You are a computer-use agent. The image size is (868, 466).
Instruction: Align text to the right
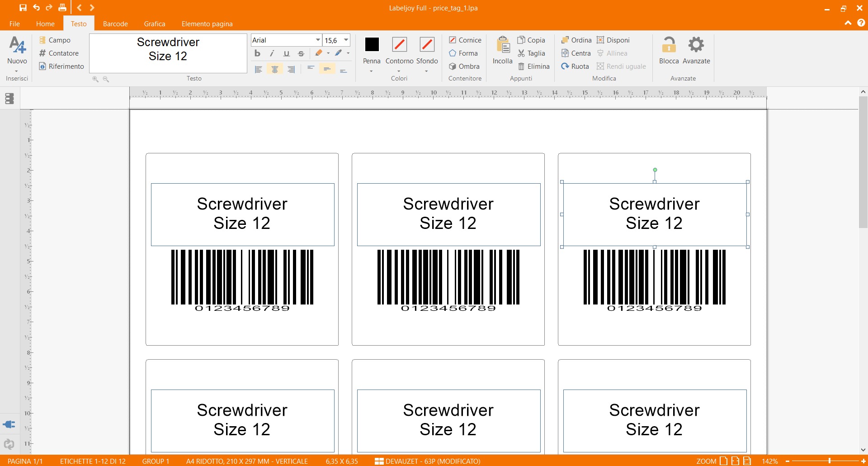[x=291, y=69]
